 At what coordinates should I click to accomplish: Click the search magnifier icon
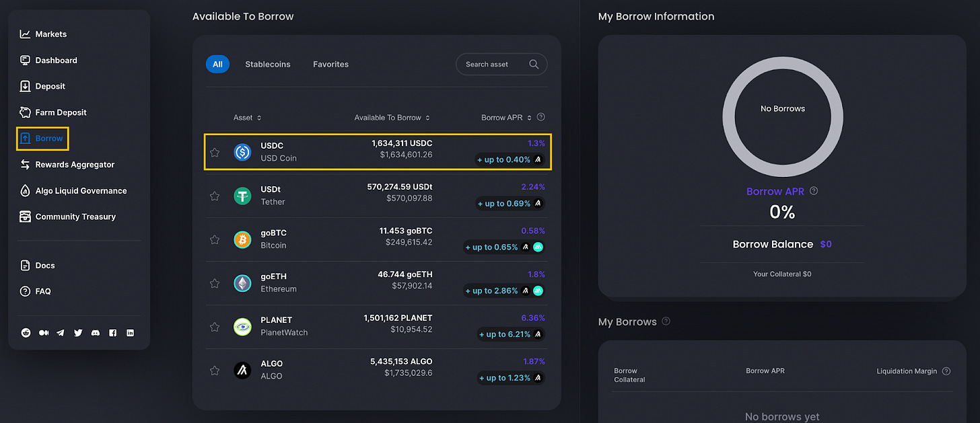tap(534, 65)
